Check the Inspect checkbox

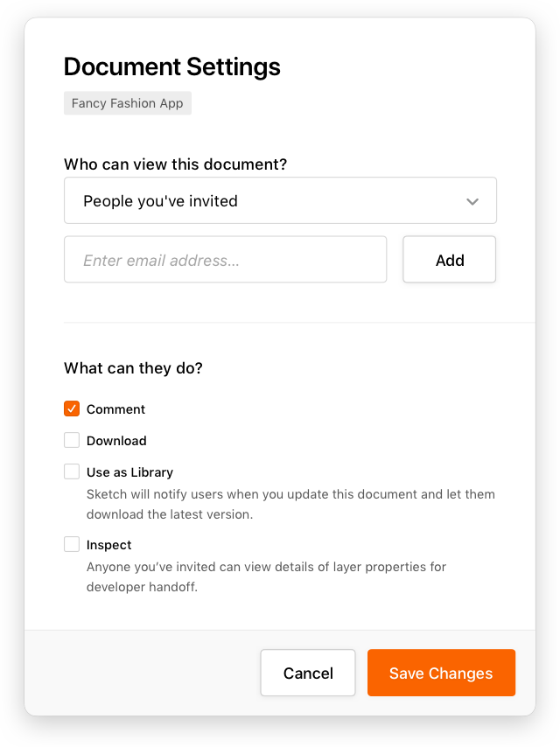(72, 544)
